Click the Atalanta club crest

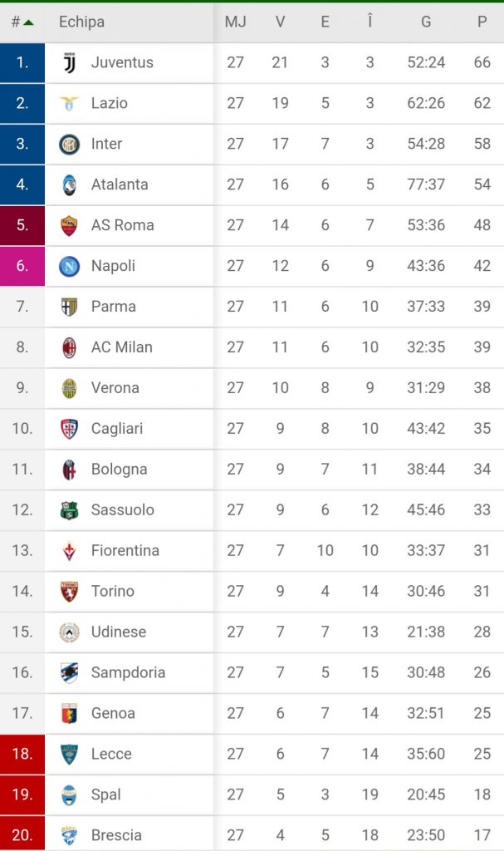[69, 184]
